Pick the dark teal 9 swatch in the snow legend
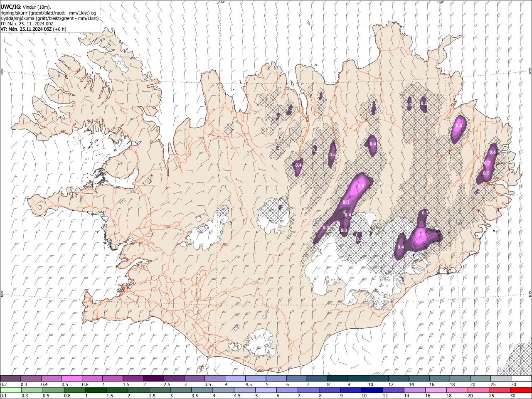 click(358, 379)
